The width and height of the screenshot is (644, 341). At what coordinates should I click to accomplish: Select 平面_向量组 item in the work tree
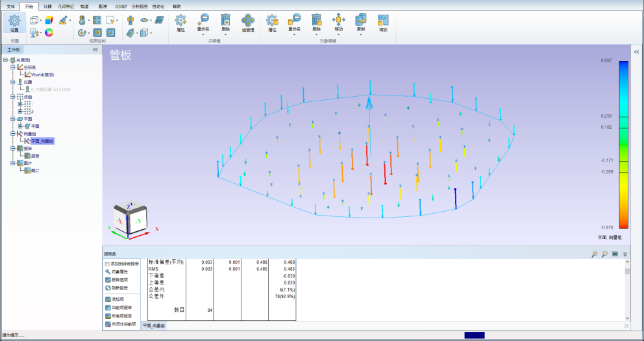[42, 140]
